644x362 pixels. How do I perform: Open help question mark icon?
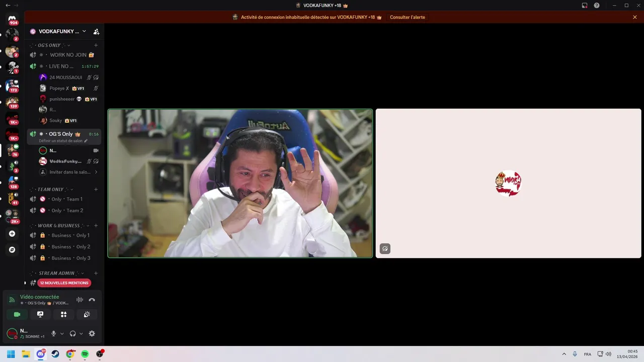click(x=597, y=5)
